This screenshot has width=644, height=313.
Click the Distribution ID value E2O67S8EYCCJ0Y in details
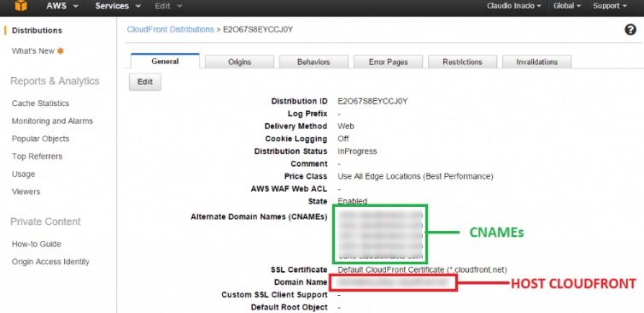coord(372,101)
